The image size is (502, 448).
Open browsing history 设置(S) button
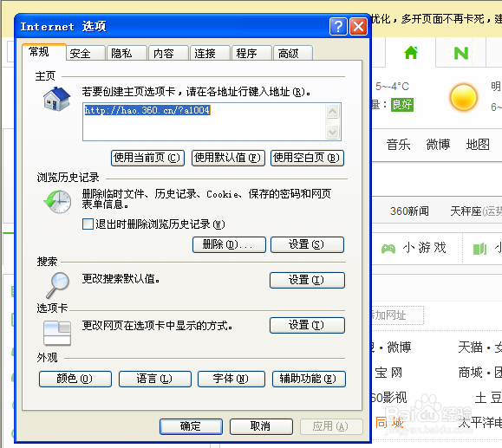307,244
